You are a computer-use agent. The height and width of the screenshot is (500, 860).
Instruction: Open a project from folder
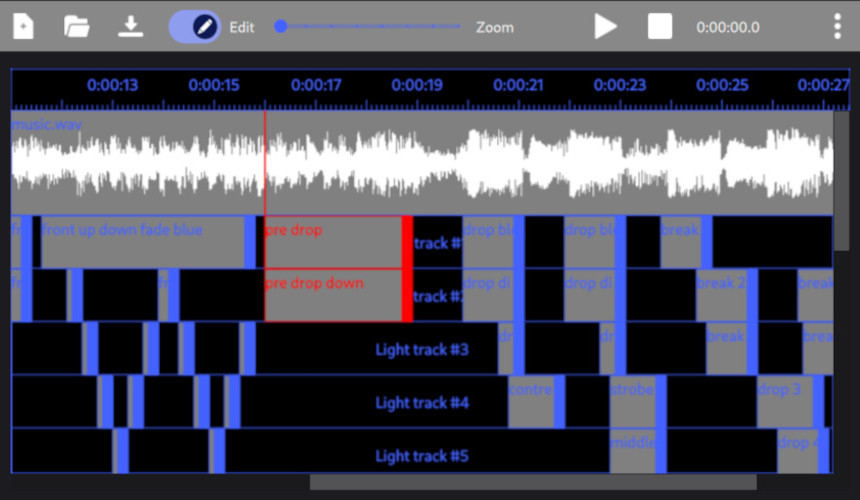77,27
